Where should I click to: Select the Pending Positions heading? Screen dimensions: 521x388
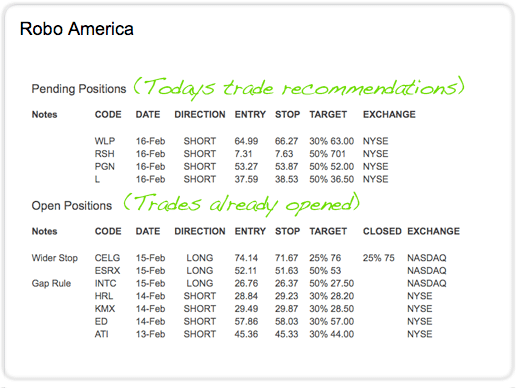pos(79,89)
